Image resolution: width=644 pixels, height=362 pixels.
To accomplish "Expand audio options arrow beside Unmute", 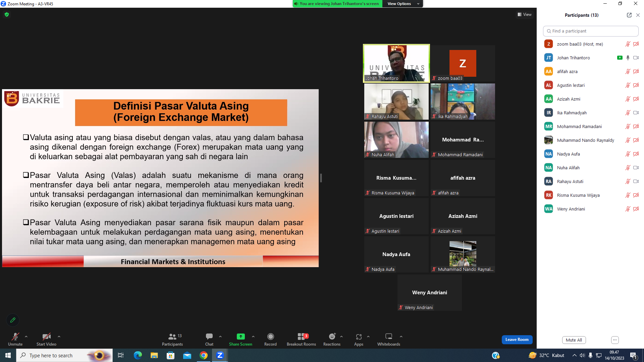I will tap(26, 337).
